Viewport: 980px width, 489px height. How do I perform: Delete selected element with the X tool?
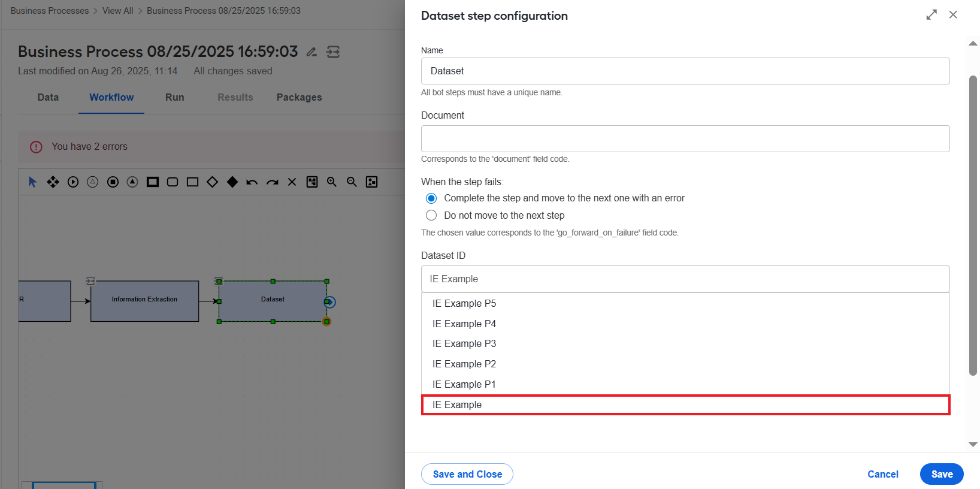coord(292,182)
